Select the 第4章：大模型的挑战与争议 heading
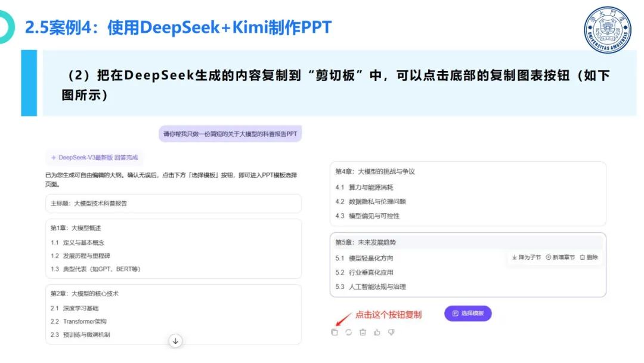 (x=375, y=171)
